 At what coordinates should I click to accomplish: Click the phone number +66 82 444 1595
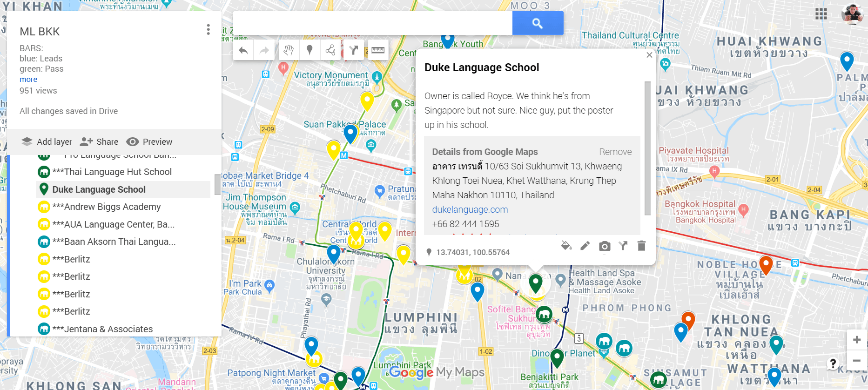click(465, 224)
